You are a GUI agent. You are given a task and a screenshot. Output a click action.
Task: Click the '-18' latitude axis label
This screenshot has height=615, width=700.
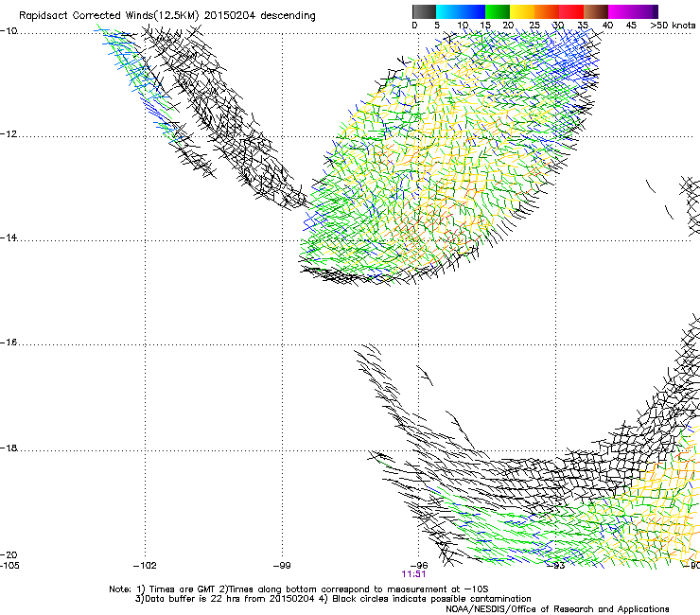click(x=9, y=448)
